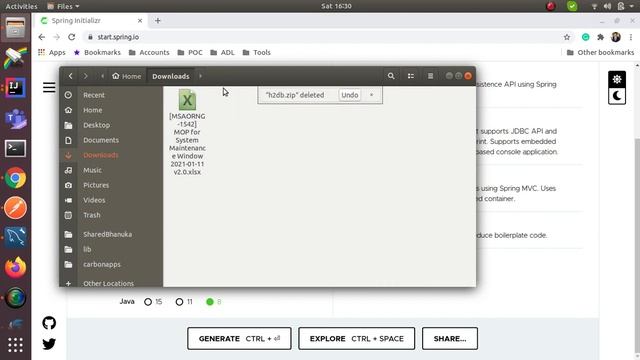Screen dimensions: 640x360
Task: Select the MSAORNG xlsx file icon
Action: pyautogui.click(x=187, y=100)
